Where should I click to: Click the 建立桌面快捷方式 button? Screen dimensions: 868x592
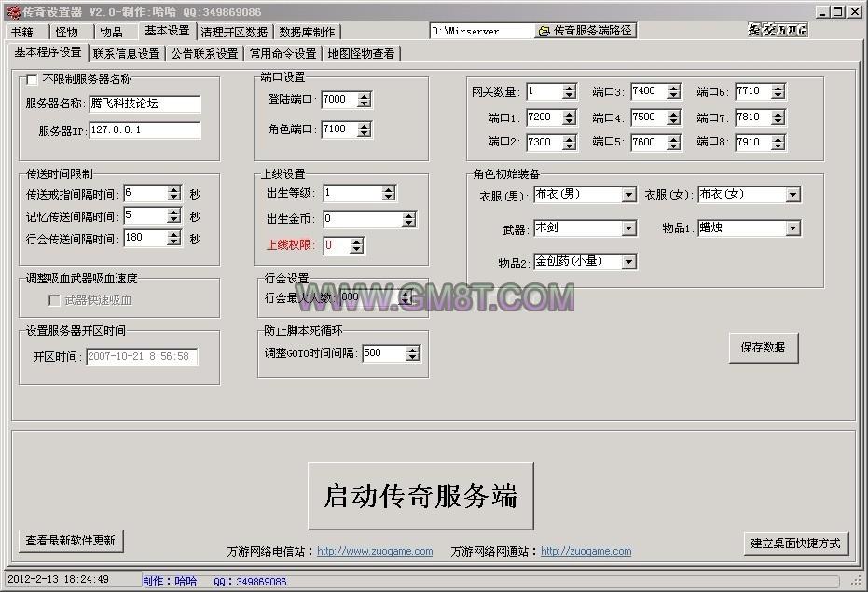click(x=795, y=544)
